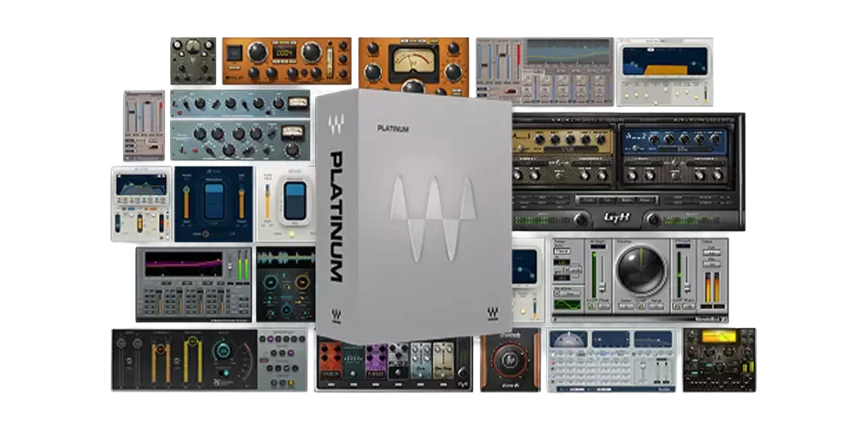Open the white EQ plugin with curve display
This screenshot has width=868, height=434.
pyautogui.click(x=141, y=204)
